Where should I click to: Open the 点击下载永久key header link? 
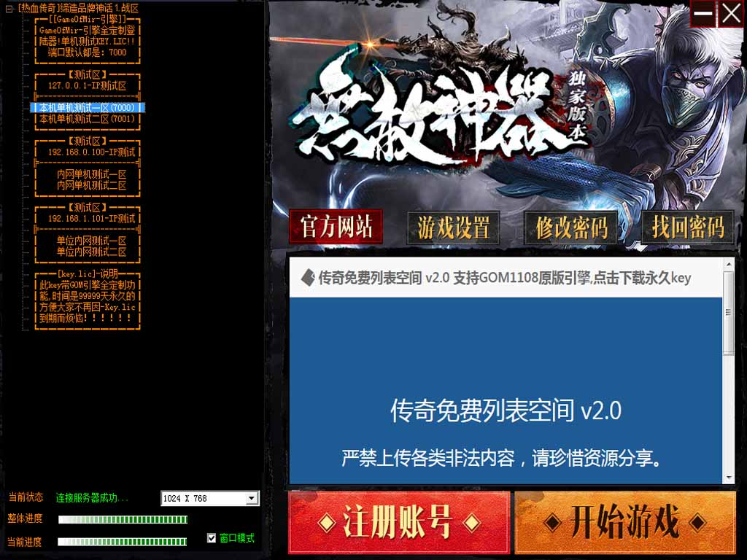[x=642, y=278]
